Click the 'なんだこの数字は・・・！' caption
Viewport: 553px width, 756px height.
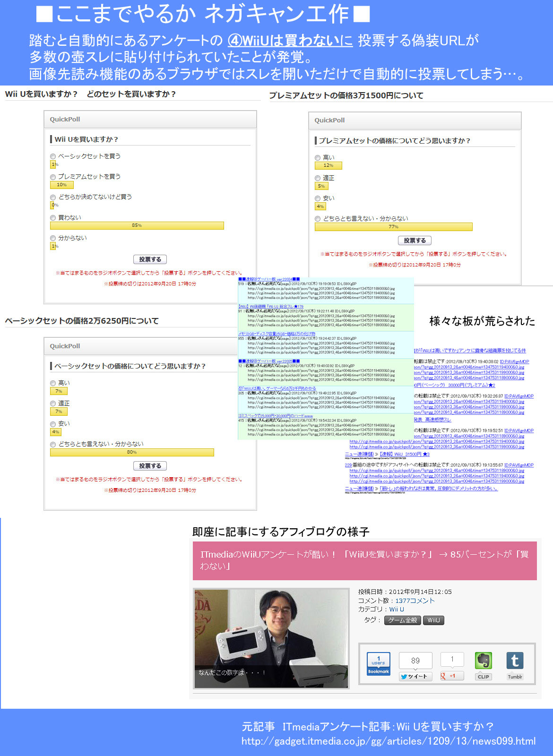[x=232, y=672]
